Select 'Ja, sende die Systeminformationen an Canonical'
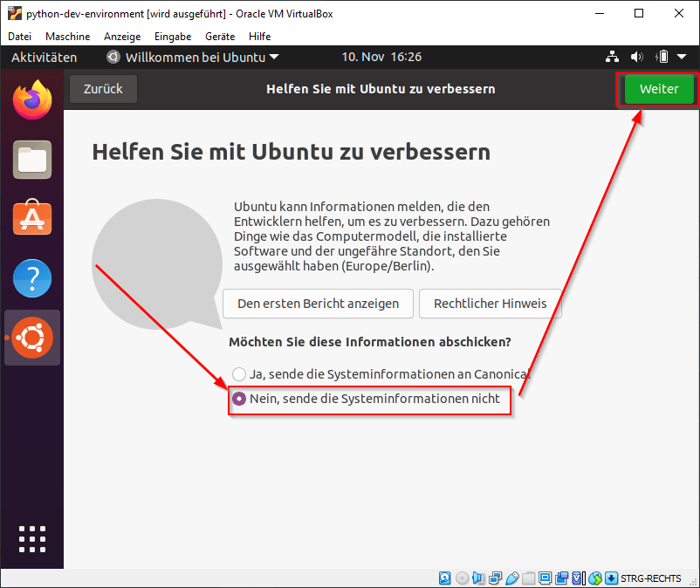The width and height of the screenshot is (700, 588). click(x=238, y=373)
